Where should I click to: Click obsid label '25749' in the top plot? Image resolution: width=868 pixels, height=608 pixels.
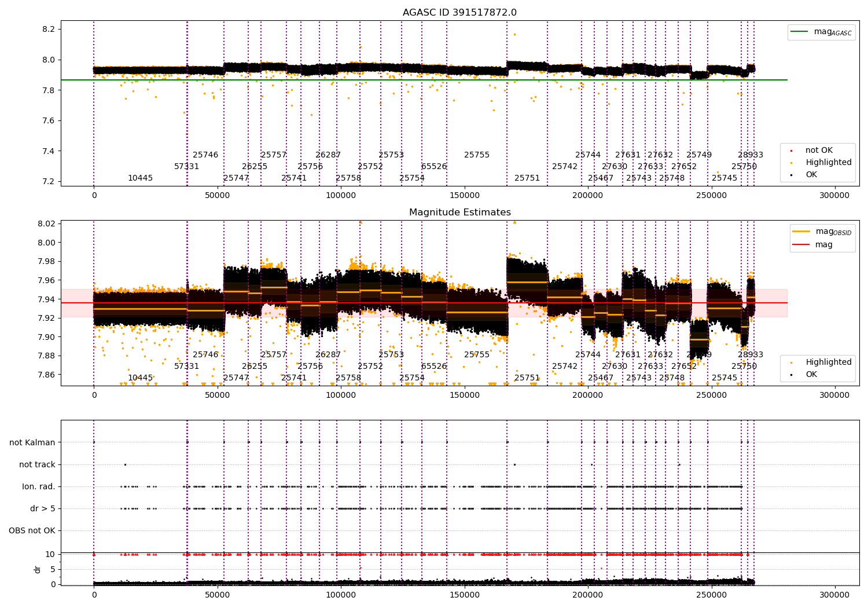tap(699, 155)
